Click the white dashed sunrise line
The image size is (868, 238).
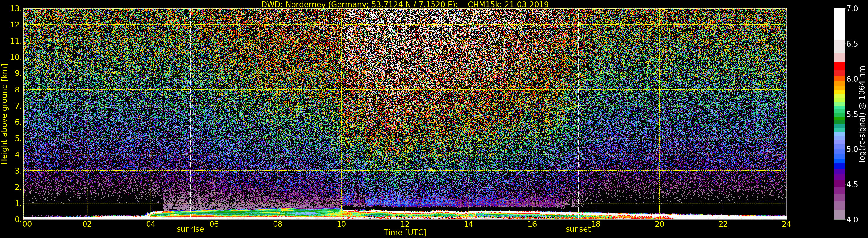pos(190,114)
